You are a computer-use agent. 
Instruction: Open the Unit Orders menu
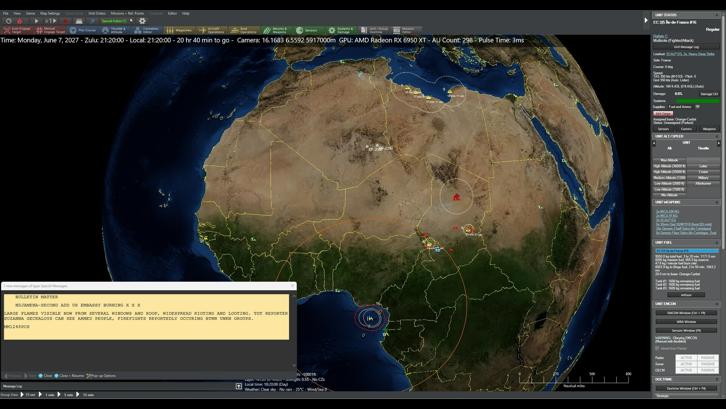coord(97,13)
